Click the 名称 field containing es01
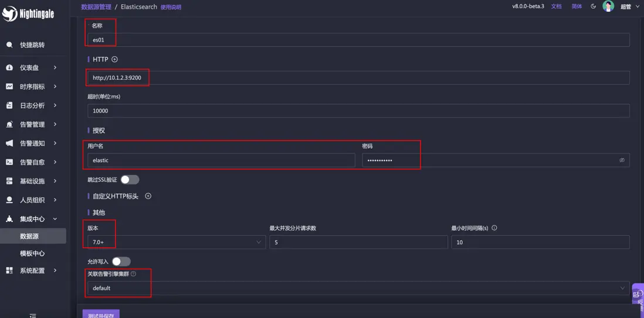 pyautogui.click(x=358, y=40)
